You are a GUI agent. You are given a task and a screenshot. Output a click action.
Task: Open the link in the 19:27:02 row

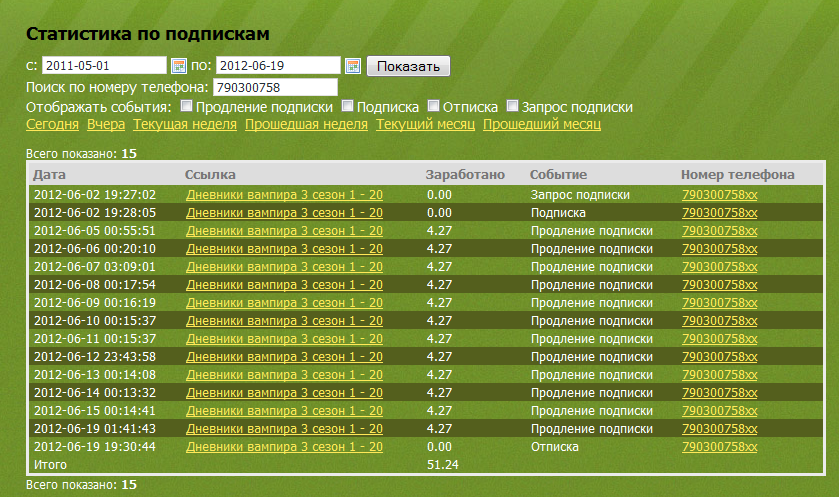click(x=284, y=195)
